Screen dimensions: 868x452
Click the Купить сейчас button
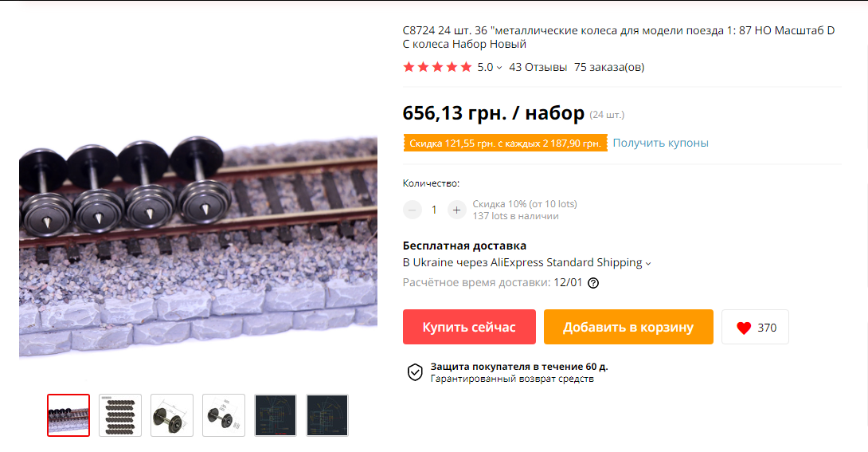(x=469, y=327)
